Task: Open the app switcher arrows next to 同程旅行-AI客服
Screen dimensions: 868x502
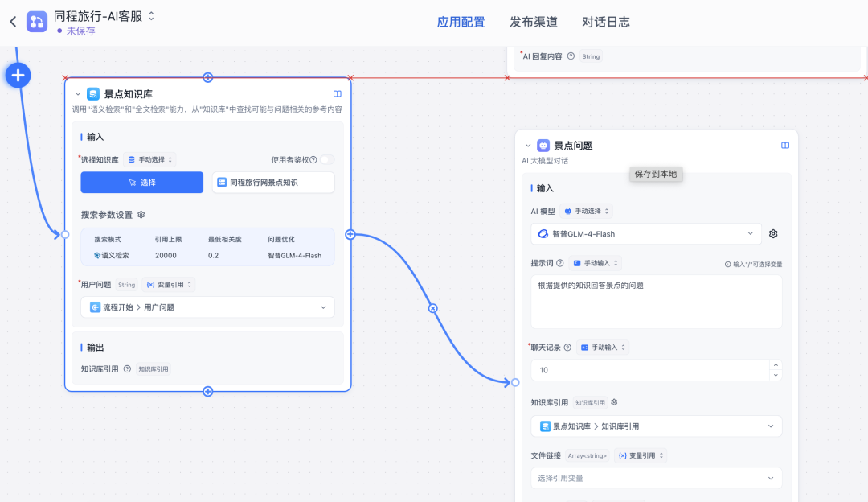Action: tap(151, 16)
